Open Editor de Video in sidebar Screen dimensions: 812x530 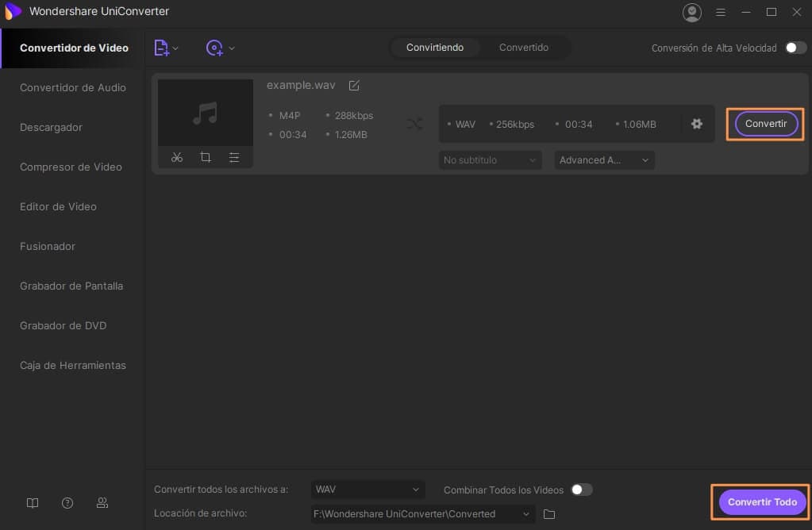pyautogui.click(x=58, y=206)
